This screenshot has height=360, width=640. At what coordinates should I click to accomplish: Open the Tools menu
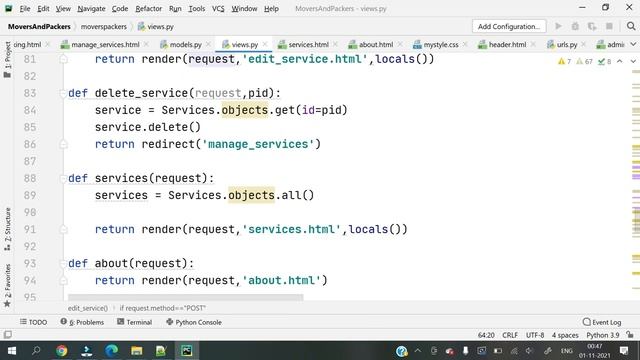pos(196,8)
